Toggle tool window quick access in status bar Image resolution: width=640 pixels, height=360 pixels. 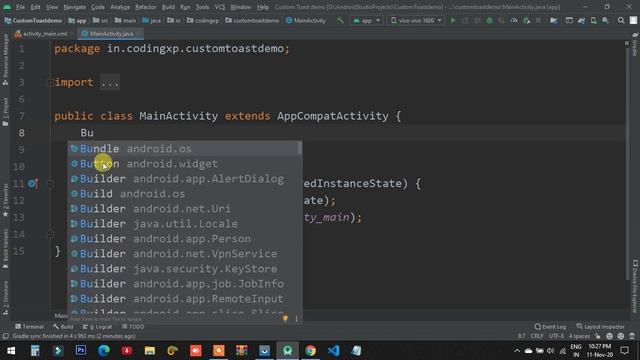point(5,336)
